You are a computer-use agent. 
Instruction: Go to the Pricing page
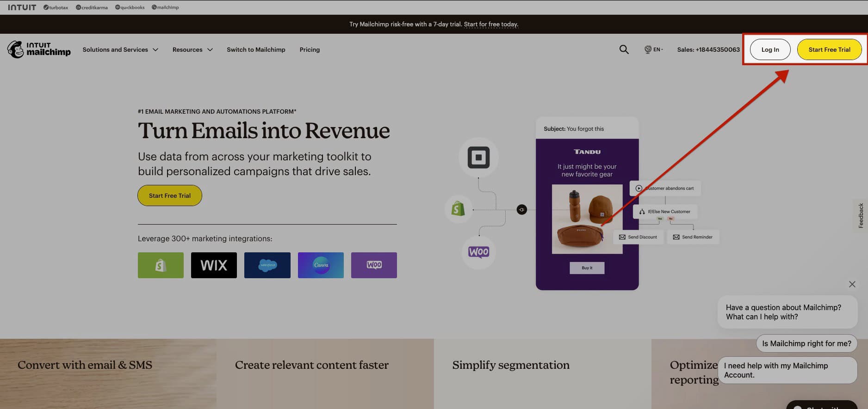(x=310, y=49)
